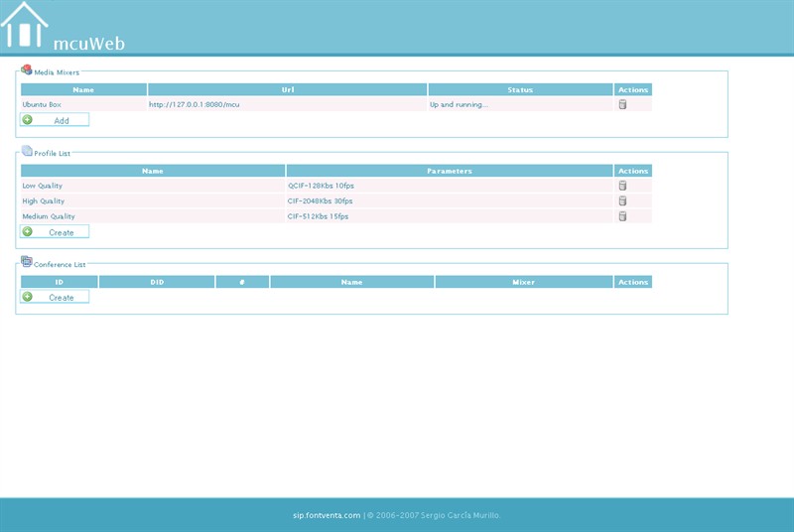
Task: Add a new media mixer
Action: (55, 120)
